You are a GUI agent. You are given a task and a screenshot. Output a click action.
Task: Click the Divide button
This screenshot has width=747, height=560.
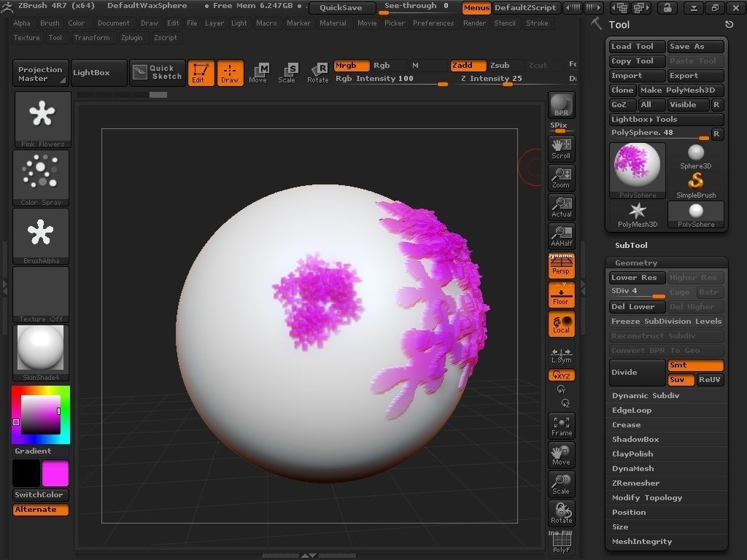[x=638, y=373]
